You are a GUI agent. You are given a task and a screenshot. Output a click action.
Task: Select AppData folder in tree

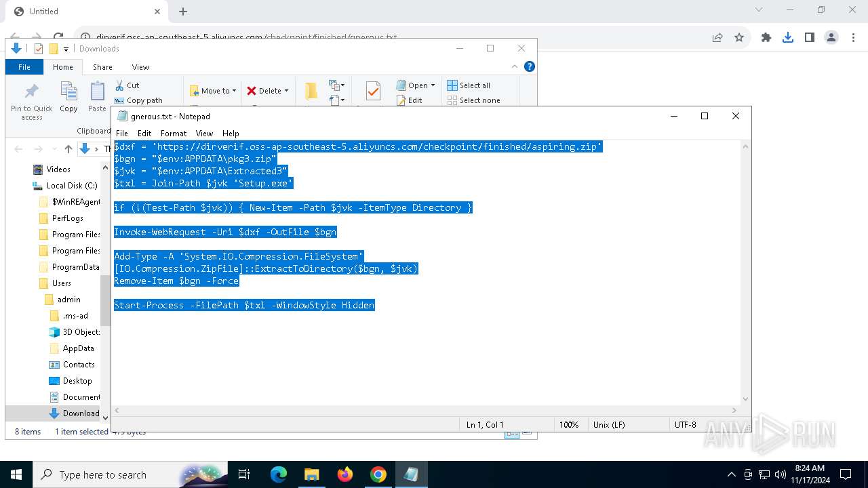click(x=79, y=348)
